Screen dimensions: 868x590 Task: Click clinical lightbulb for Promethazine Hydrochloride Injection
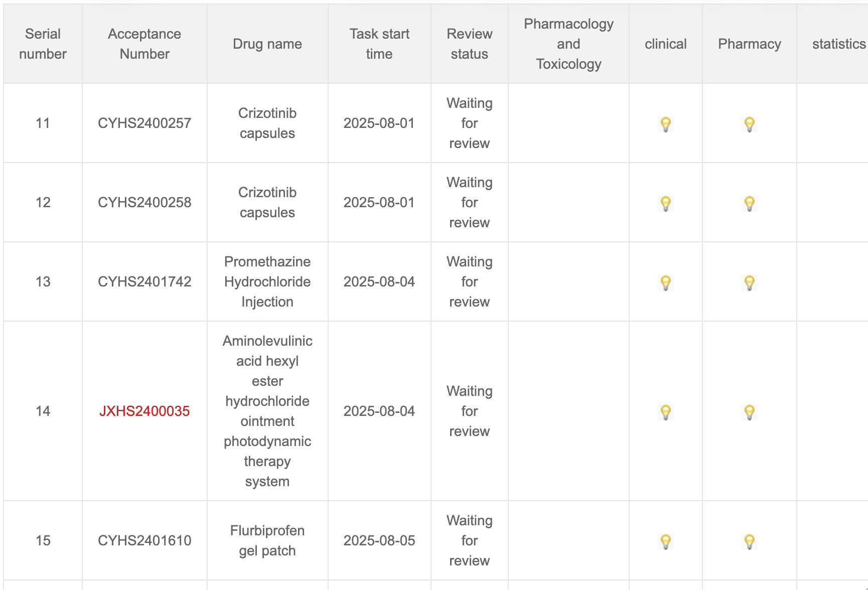[665, 282]
